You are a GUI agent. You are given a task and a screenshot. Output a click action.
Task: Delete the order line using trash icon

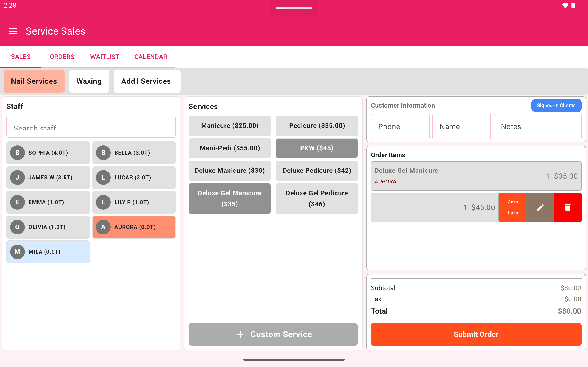[568, 207]
